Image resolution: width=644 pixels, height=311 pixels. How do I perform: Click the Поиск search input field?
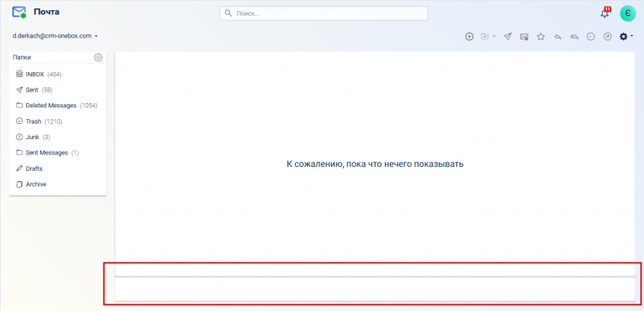pyautogui.click(x=324, y=13)
